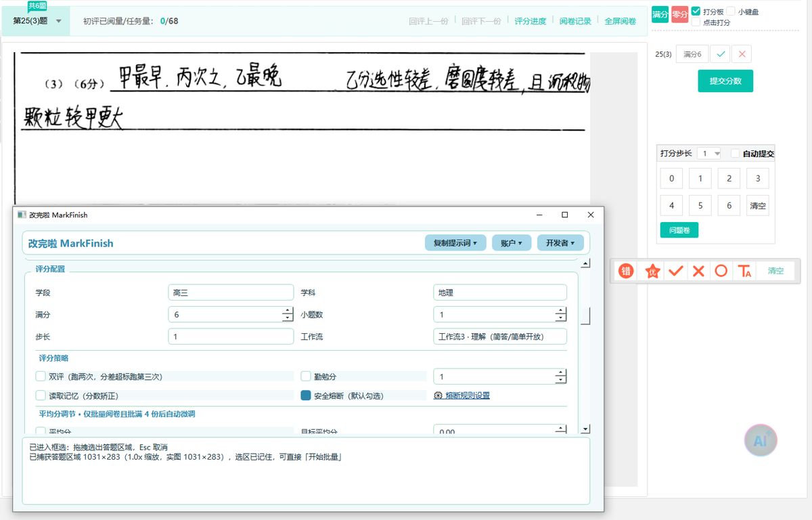Pick the circle annotation tool
This screenshot has width=812, height=520.
tap(721, 271)
